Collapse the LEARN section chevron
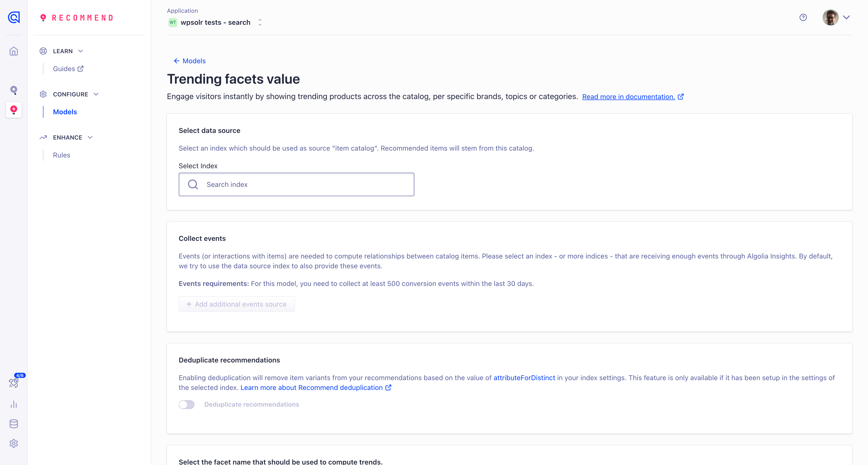The image size is (868, 465). click(81, 51)
